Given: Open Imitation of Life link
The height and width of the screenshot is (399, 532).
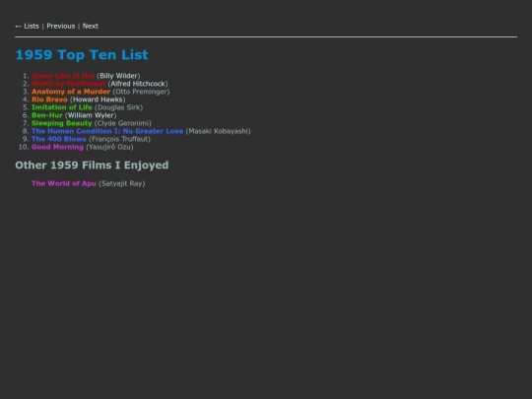Looking at the screenshot, I should tap(62, 107).
